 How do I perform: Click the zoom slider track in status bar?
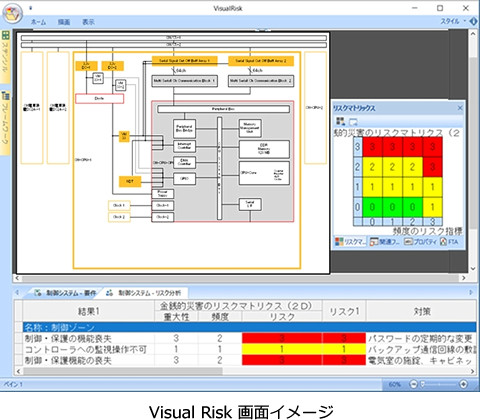tap(439, 384)
